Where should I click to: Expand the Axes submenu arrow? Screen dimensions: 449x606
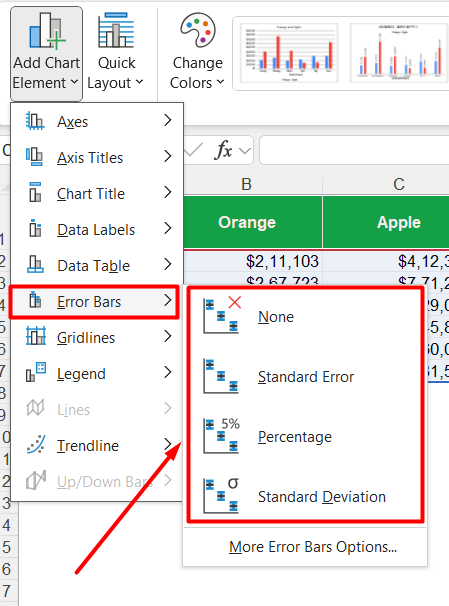tap(168, 120)
